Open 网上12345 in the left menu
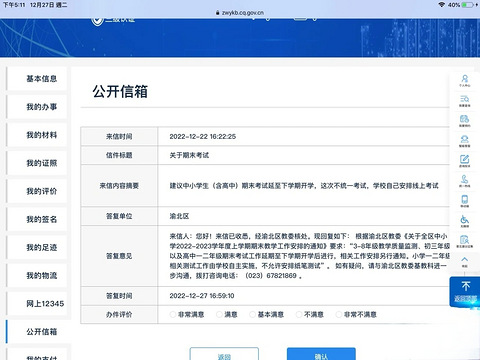The width and height of the screenshot is (480, 360). (x=37, y=304)
